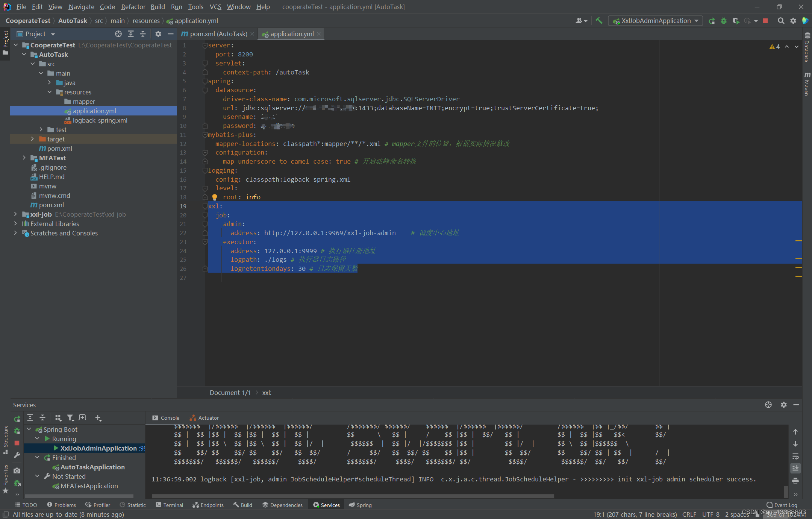Image resolution: width=812 pixels, height=519 pixels.
Task: Toggle the Project tool window
Action: pos(5,39)
